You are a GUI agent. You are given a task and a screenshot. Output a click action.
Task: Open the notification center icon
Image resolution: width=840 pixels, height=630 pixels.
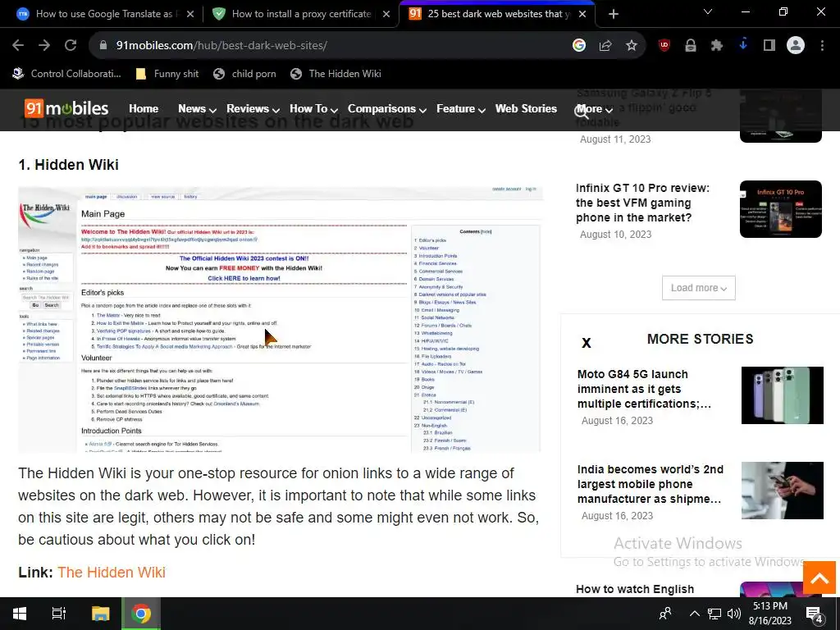click(x=815, y=614)
